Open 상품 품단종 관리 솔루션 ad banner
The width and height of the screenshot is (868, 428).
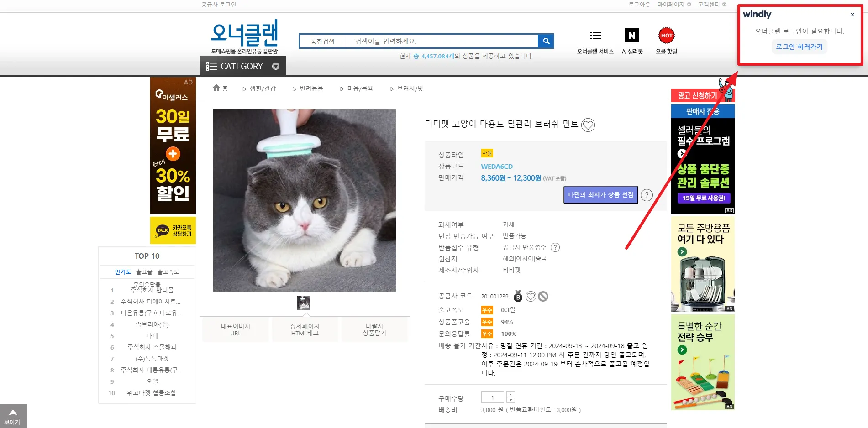click(x=703, y=159)
